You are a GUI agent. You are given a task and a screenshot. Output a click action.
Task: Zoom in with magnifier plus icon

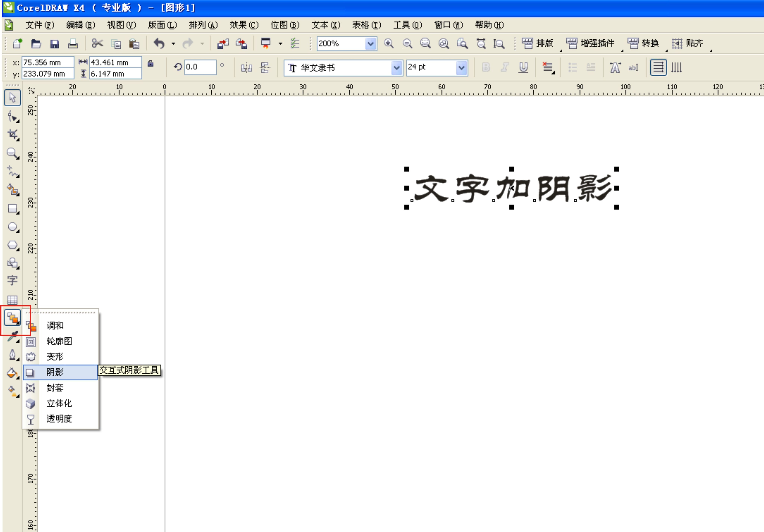click(389, 44)
